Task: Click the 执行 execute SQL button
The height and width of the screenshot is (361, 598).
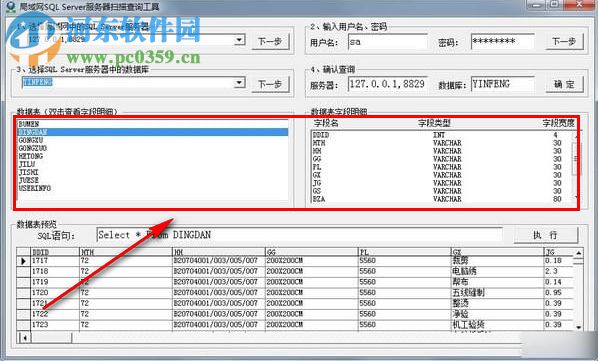Action: (545, 235)
